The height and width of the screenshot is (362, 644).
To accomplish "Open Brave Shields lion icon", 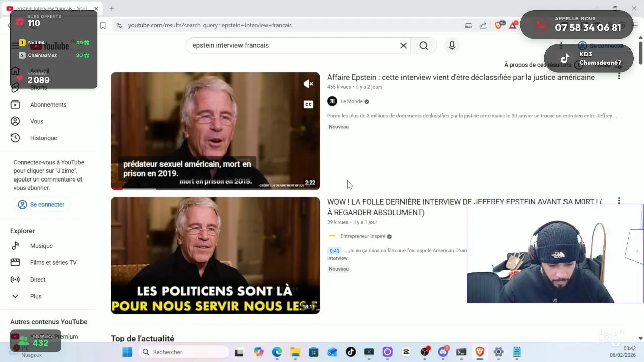I will (x=498, y=25).
